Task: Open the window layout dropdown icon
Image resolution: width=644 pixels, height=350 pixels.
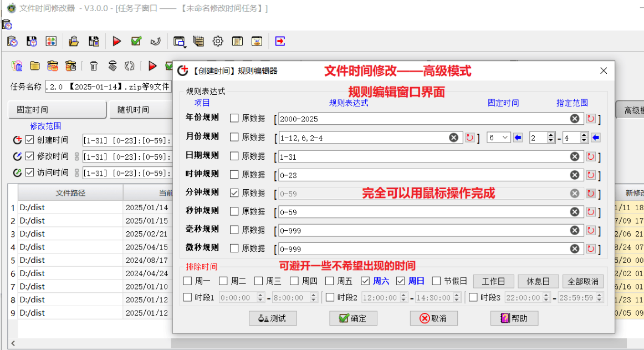Action: pyautogui.click(x=180, y=42)
